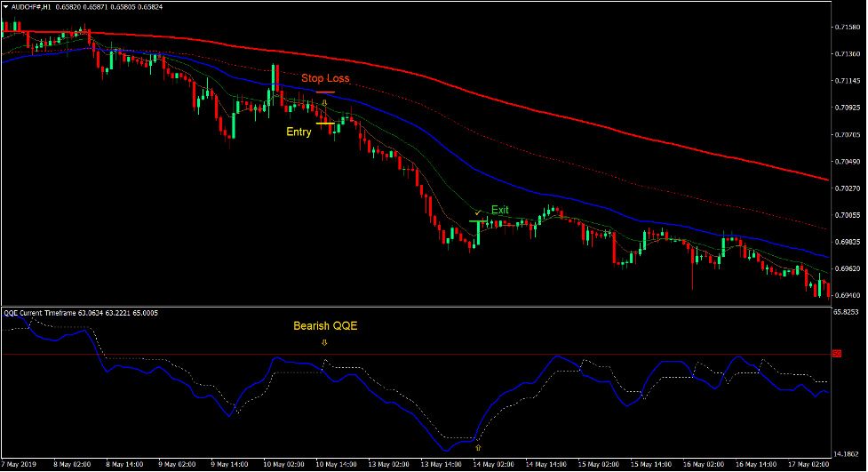Select the down arrow below the Bearish QQE label
This screenshot has width=868, height=472.
[x=324, y=341]
